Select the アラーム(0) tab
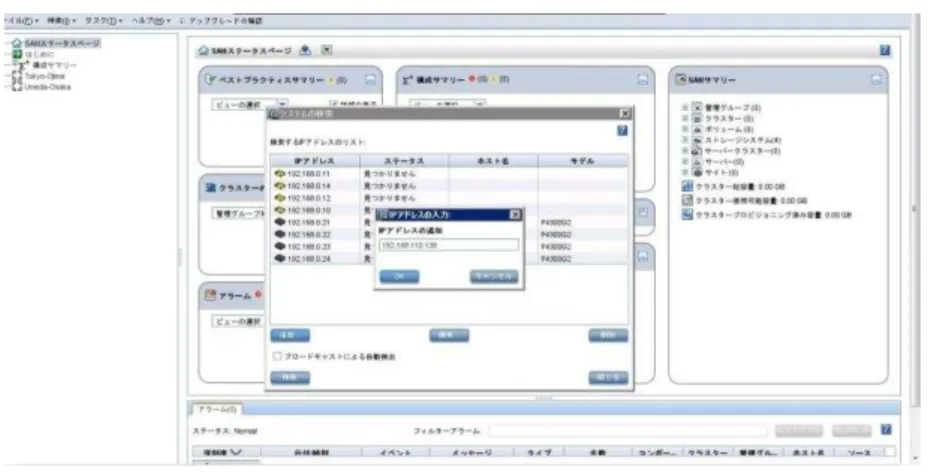The width and height of the screenshot is (928, 476). 217,409
